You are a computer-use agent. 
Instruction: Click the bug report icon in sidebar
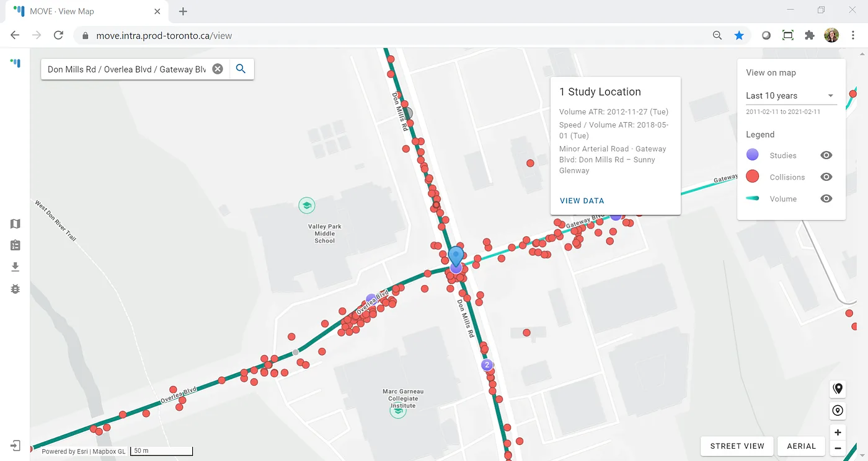click(x=15, y=289)
